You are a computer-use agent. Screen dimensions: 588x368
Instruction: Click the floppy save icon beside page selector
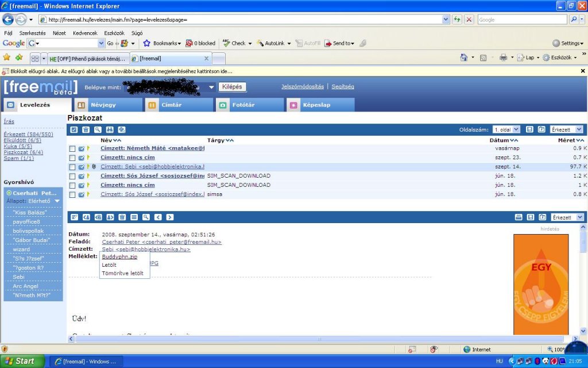click(x=529, y=129)
